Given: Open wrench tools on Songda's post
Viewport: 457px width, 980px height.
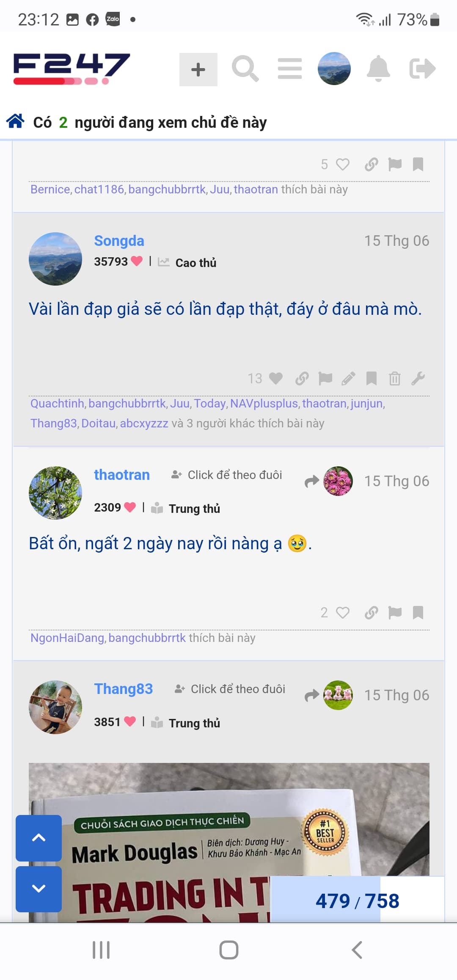Looking at the screenshot, I should [x=418, y=378].
